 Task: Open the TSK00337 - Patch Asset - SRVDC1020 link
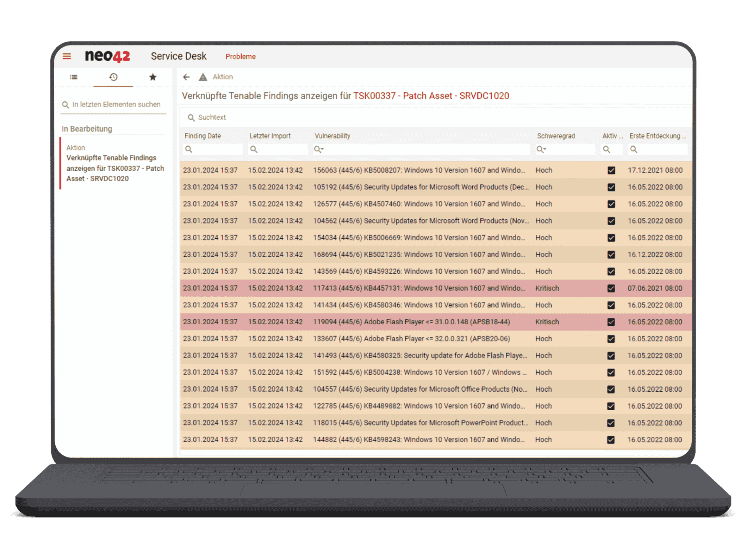(431, 96)
